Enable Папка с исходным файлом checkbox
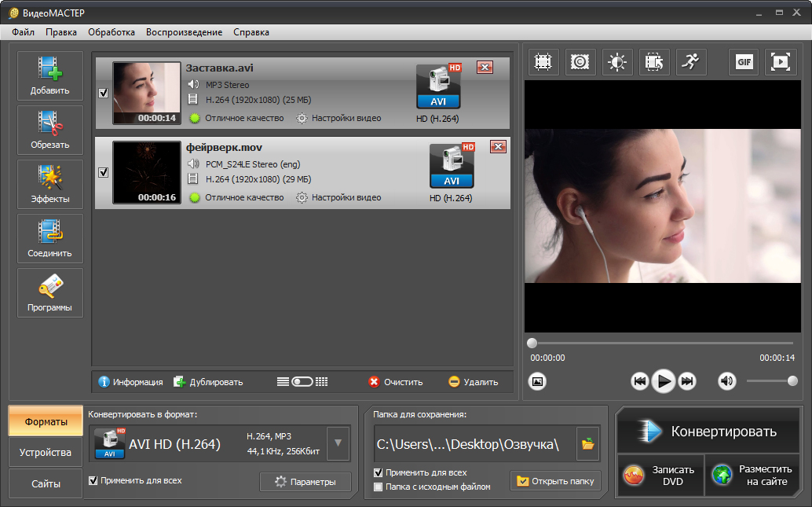Screen dimensions: 812x507 click(378, 487)
